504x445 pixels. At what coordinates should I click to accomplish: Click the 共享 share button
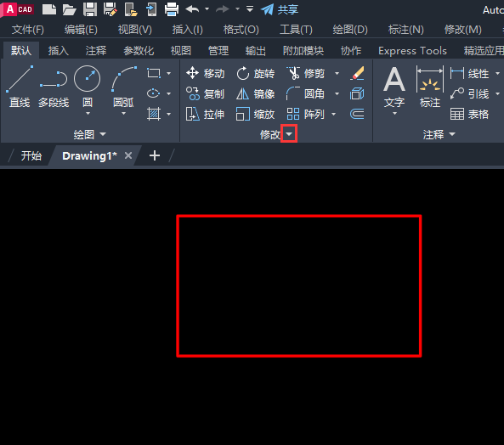coord(280,9)
